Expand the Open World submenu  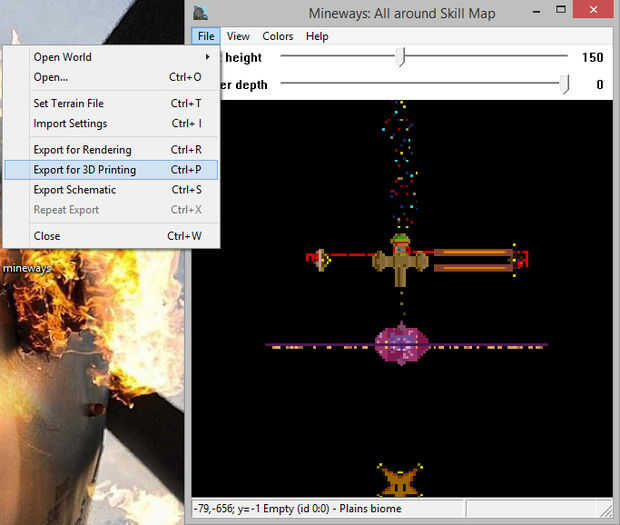pos(111,57)
